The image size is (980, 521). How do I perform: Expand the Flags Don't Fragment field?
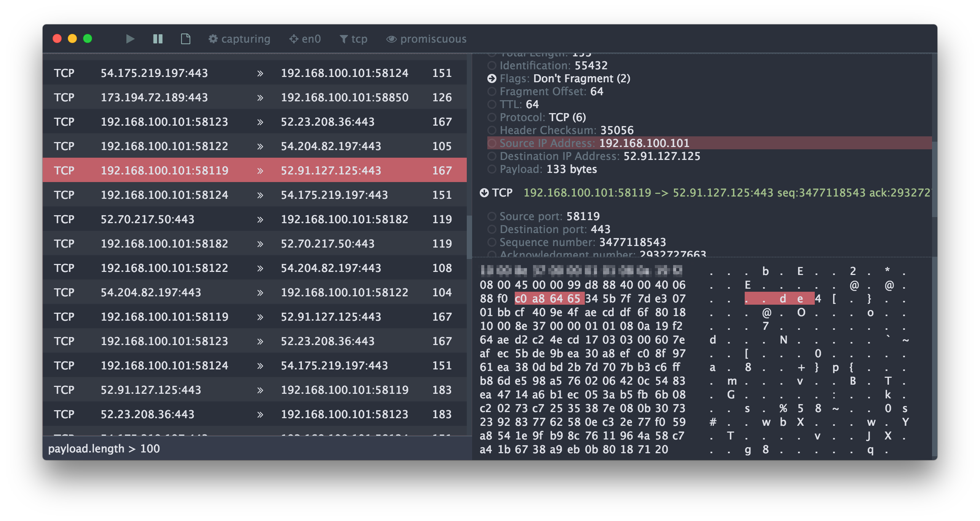click(x=492, y=78)
